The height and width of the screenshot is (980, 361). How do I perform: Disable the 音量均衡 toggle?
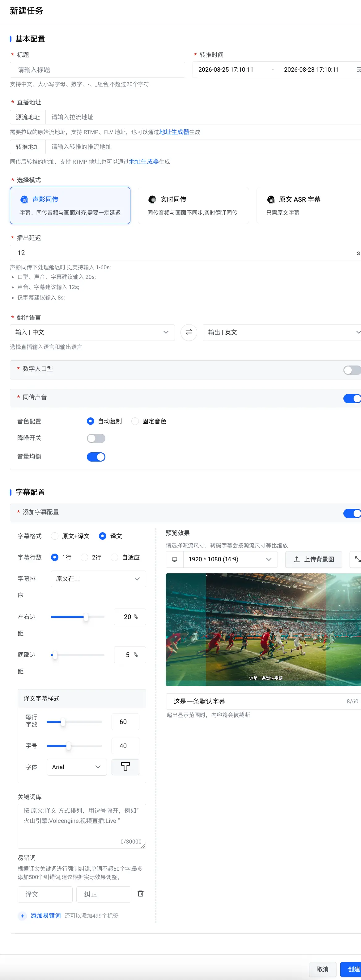96,457
